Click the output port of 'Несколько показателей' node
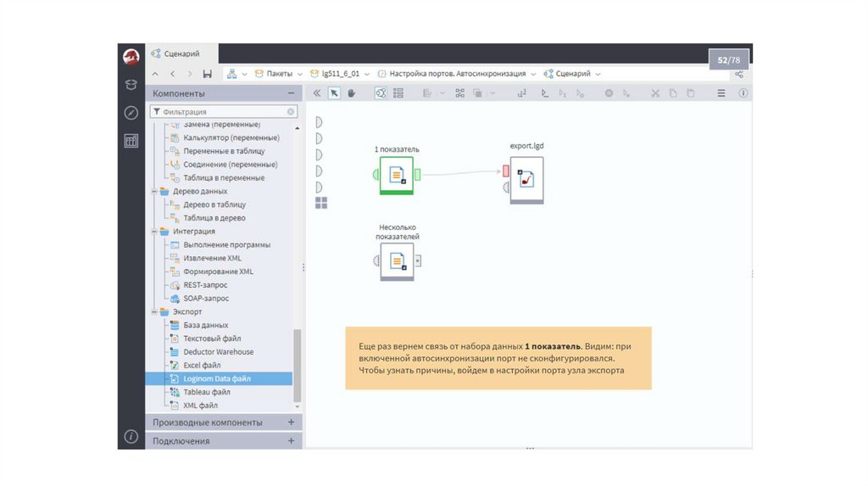868x487 pixels. tap(418, 260)
